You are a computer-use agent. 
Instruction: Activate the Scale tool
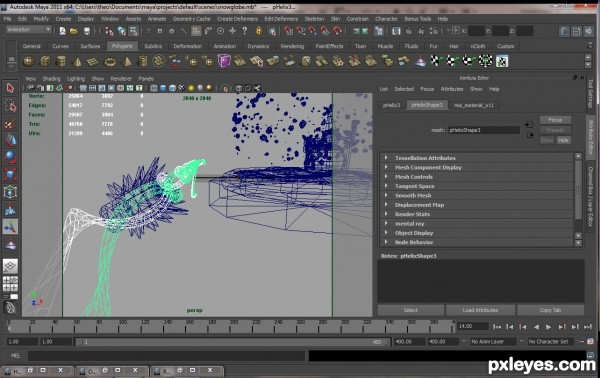[10, 174]
